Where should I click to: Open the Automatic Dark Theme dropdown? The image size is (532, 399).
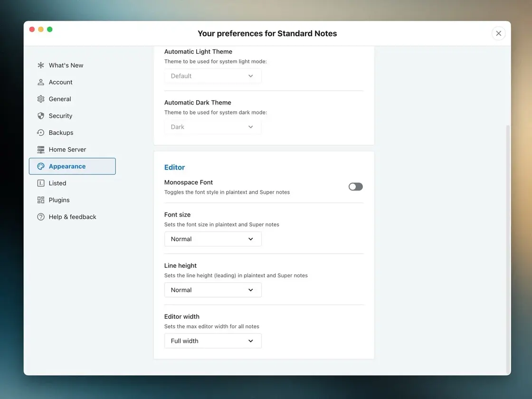pyautogui.click(x=213, y=127)
